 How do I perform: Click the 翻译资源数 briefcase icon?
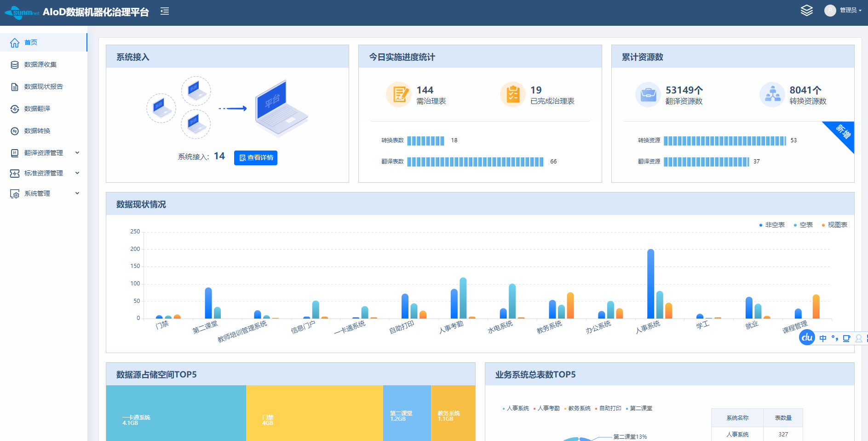(x=648, y=94)
